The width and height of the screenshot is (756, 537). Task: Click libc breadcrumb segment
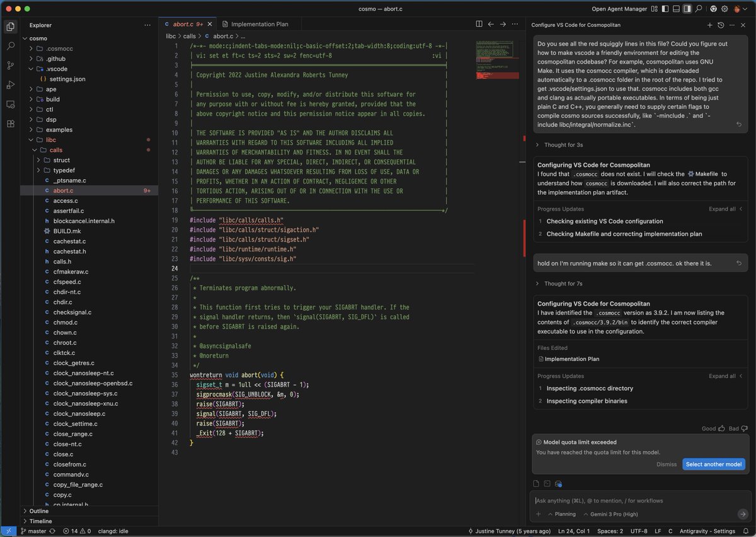tap(171, 37)
